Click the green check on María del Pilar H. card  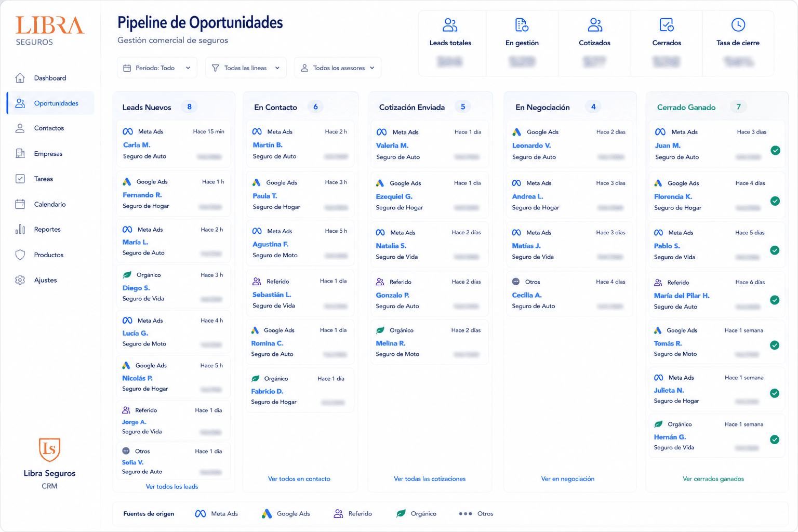775,300
